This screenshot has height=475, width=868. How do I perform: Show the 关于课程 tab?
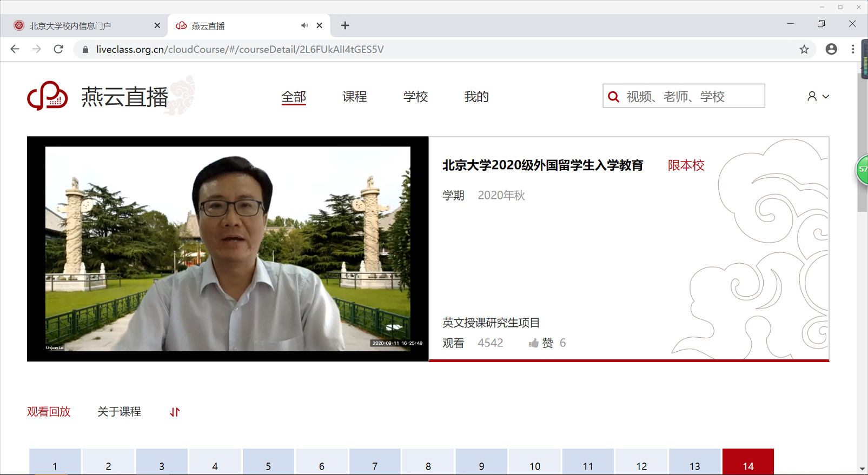point(119,412)
